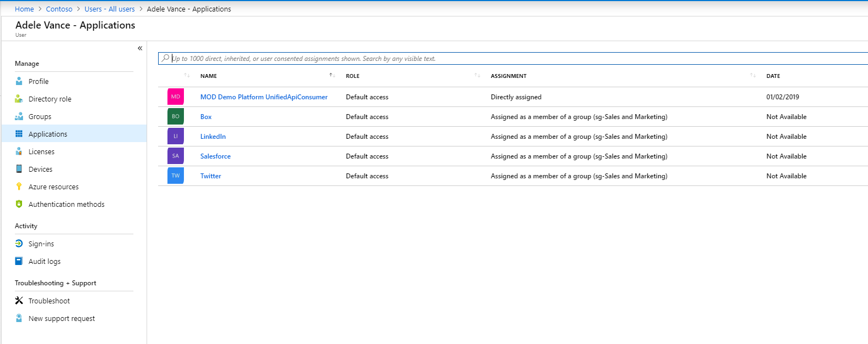Sort the list by the ROLE column arrow
The image size is (868, 344).
pos(477,76)
